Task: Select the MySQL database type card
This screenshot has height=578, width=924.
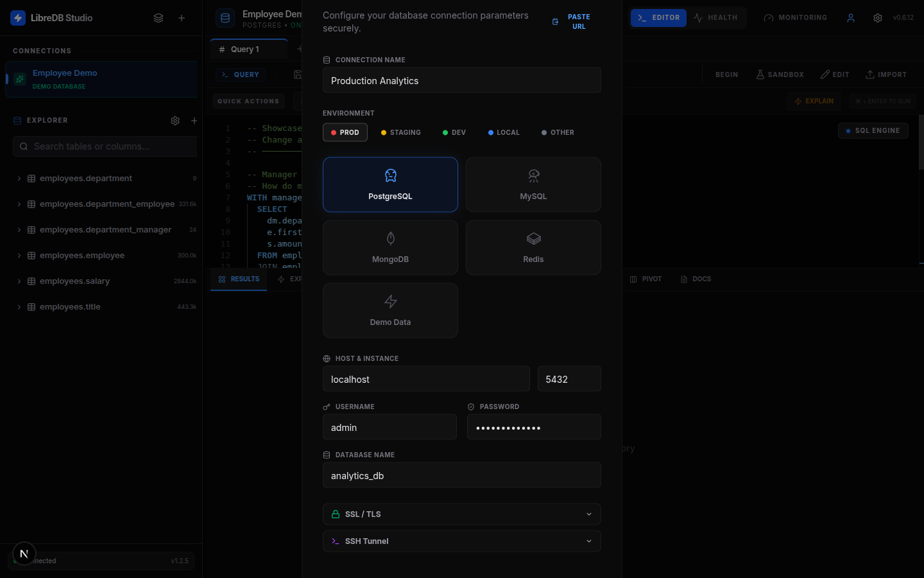Action: click(x=533, y=185)
